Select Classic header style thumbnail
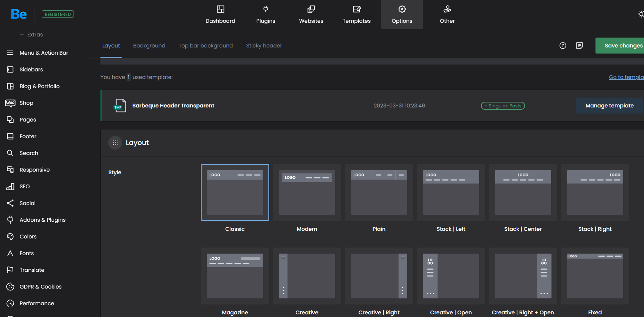 [x=235, y=192]
